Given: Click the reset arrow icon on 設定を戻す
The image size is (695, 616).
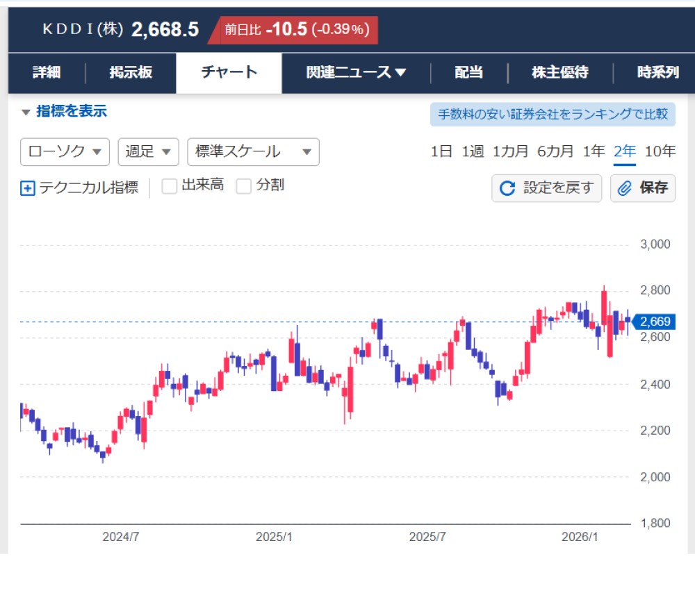Looking at the screenshot, I should point(508,188).
